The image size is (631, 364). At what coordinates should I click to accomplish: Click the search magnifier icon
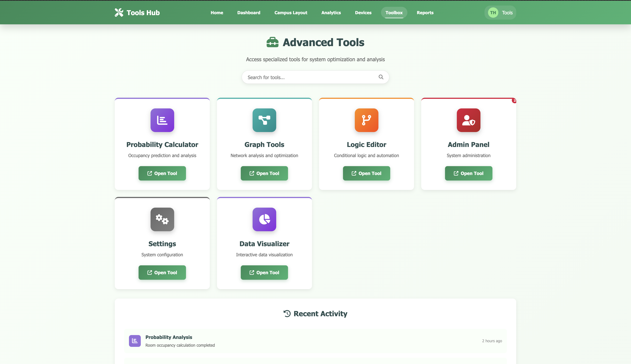point(381,77)
